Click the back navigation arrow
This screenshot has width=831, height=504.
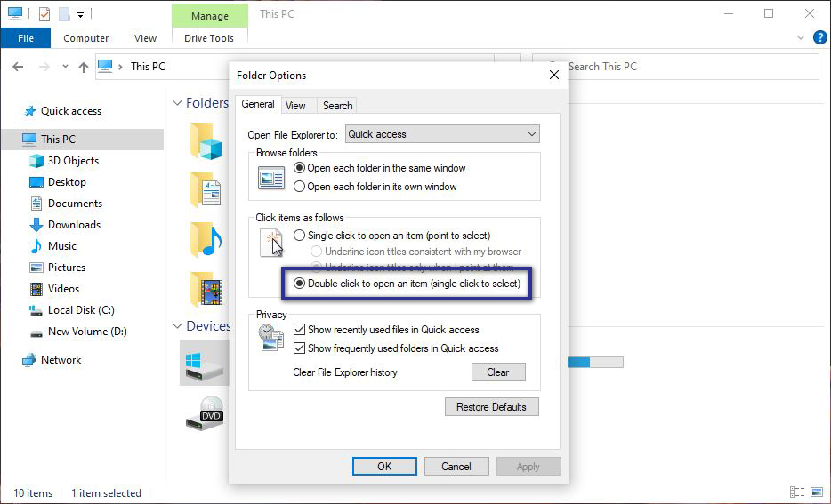[x=18, y=67]
